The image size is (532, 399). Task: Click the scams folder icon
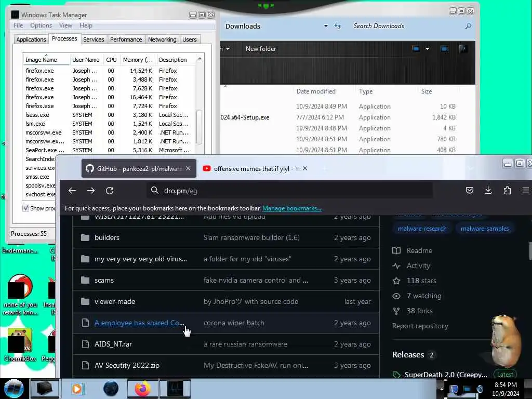point(85,280)
